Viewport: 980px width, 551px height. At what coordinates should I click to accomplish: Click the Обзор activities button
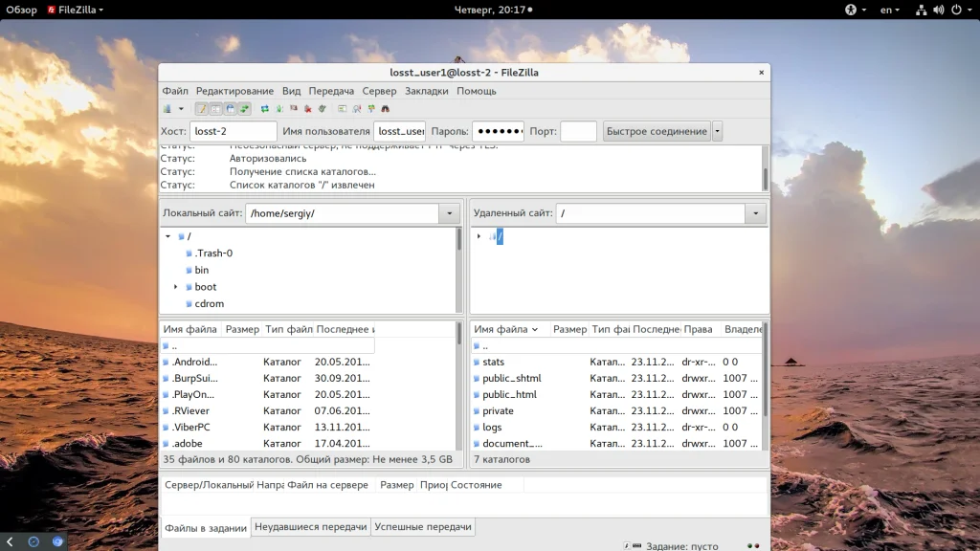pos(21,10)
